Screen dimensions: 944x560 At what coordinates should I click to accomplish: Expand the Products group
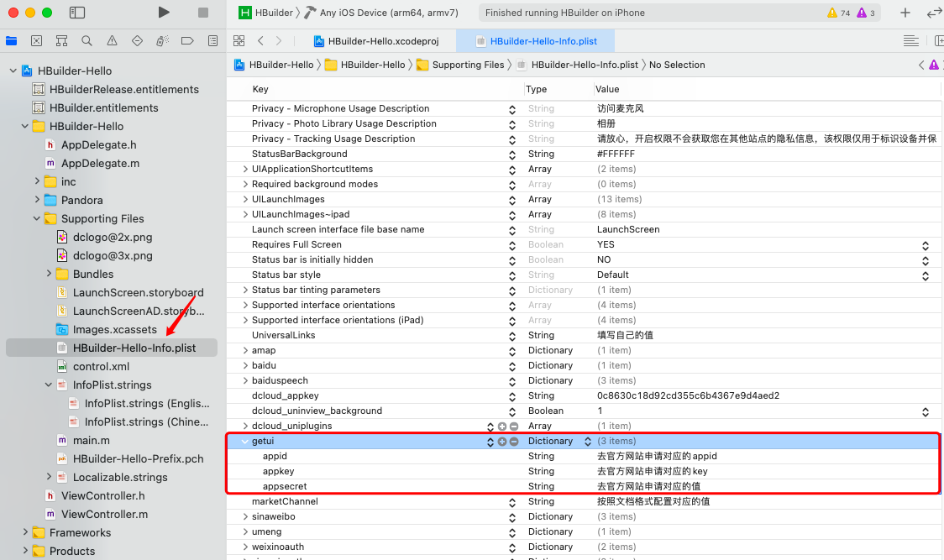pos(25,551)
